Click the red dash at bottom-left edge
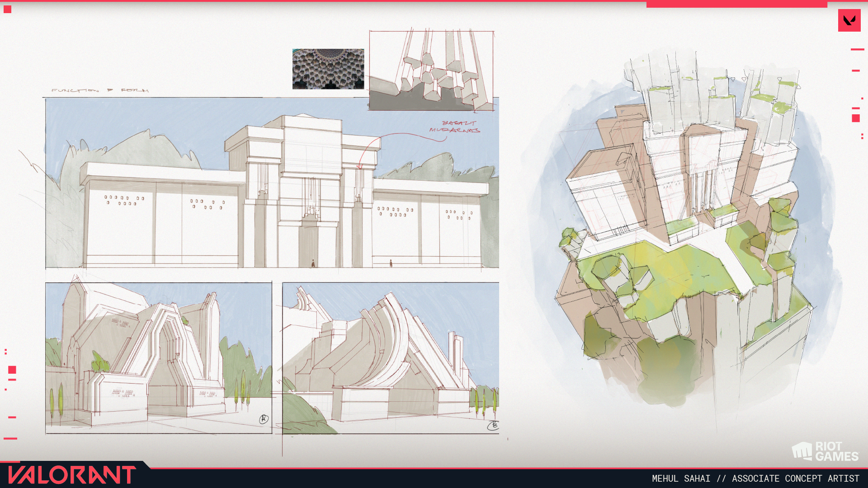The height and width of the screenshot is (488, 868). click(x=10, y=438)
